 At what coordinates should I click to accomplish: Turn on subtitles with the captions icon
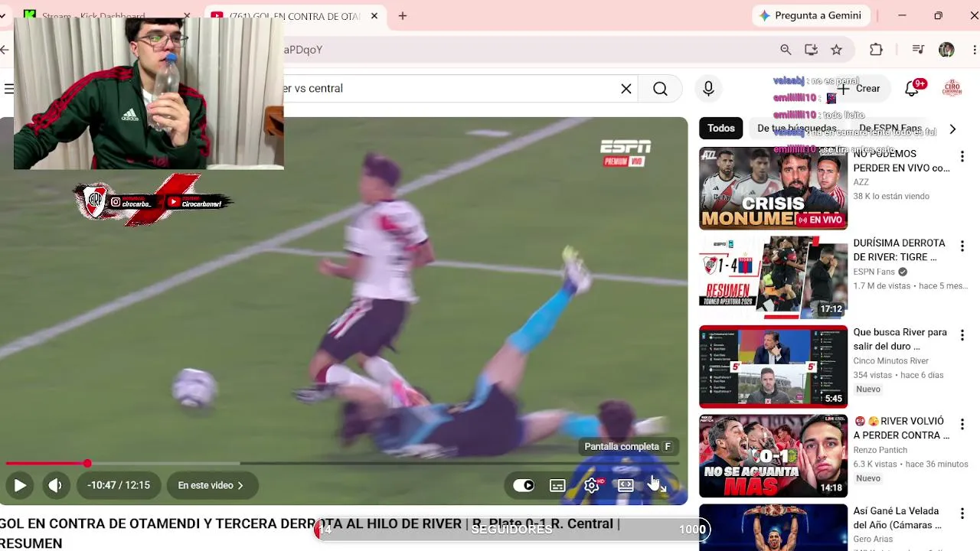click(x=557, y=485)
